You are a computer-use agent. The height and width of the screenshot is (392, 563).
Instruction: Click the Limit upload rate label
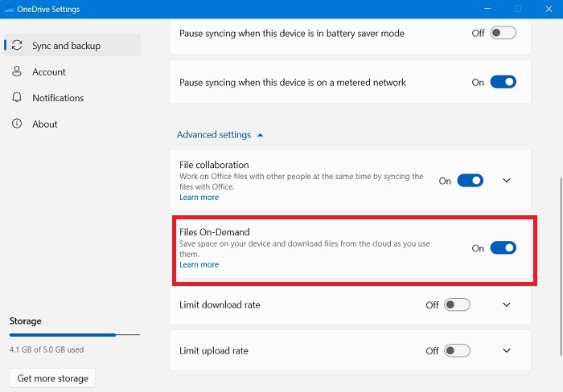click(214, 351)
